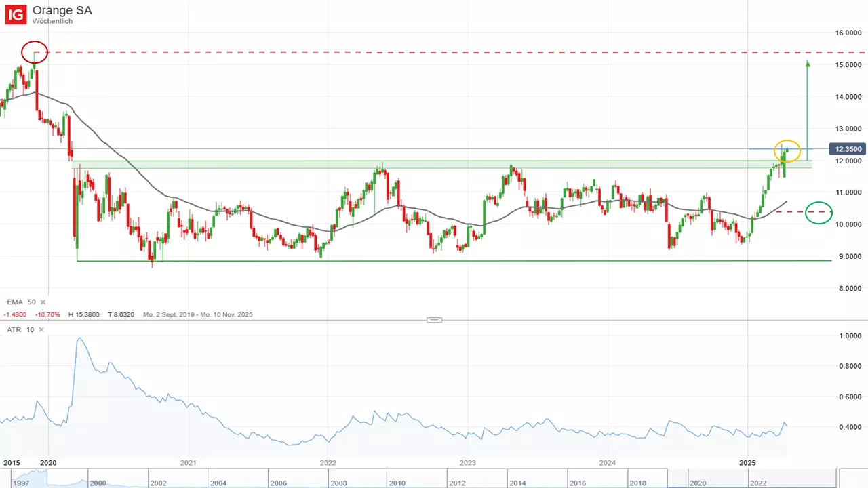Click the 12.3500 current price tag
The height and width of the screenshot is (488, 868).
coord(847,148)
